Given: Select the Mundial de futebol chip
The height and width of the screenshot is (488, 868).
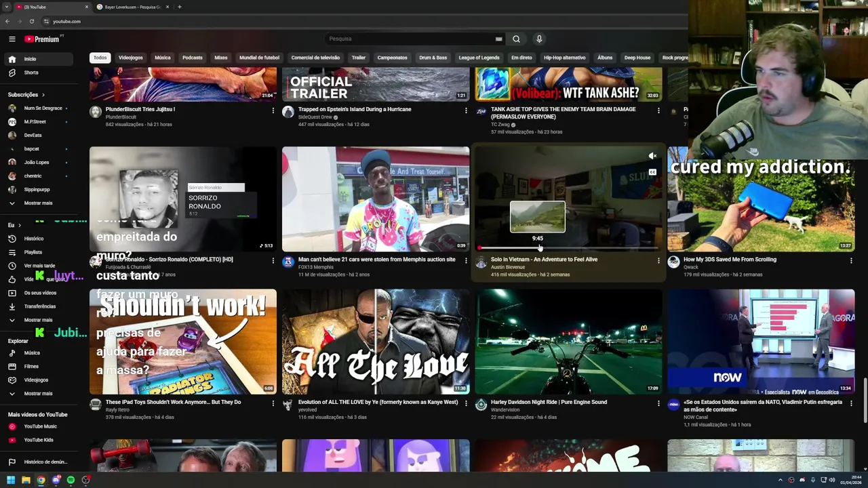Looking at the screenshot, I should coord(259,58).
